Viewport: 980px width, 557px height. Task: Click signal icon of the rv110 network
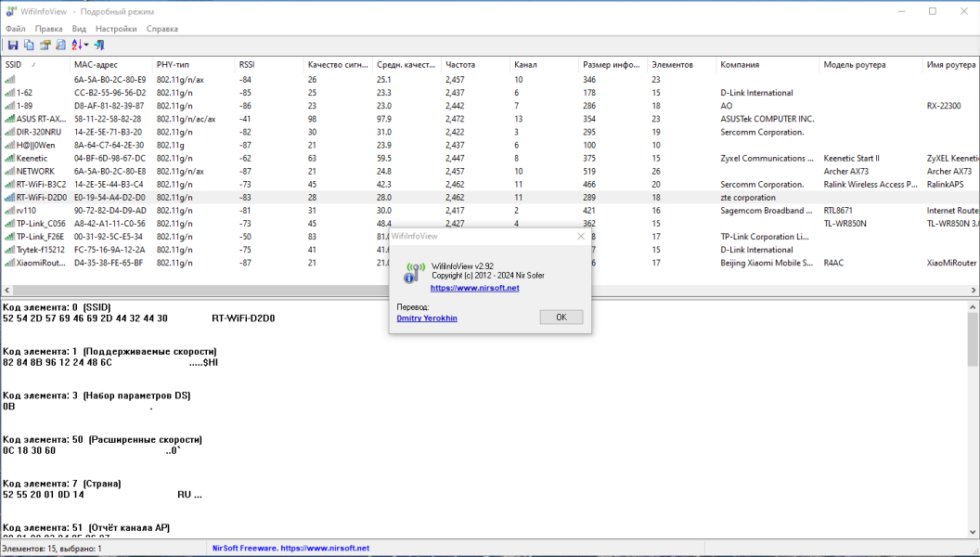(9, 212)
